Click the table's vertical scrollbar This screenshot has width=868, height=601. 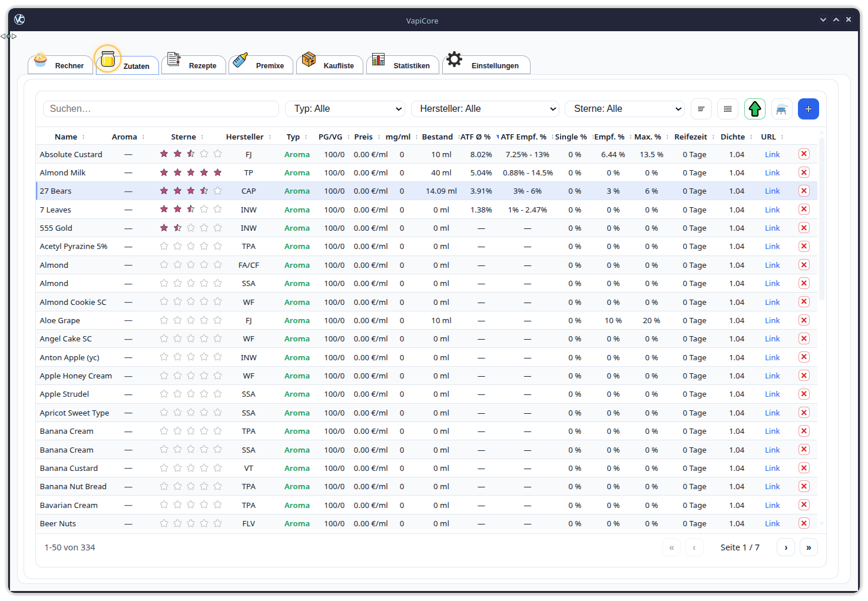tap(821, 218)
